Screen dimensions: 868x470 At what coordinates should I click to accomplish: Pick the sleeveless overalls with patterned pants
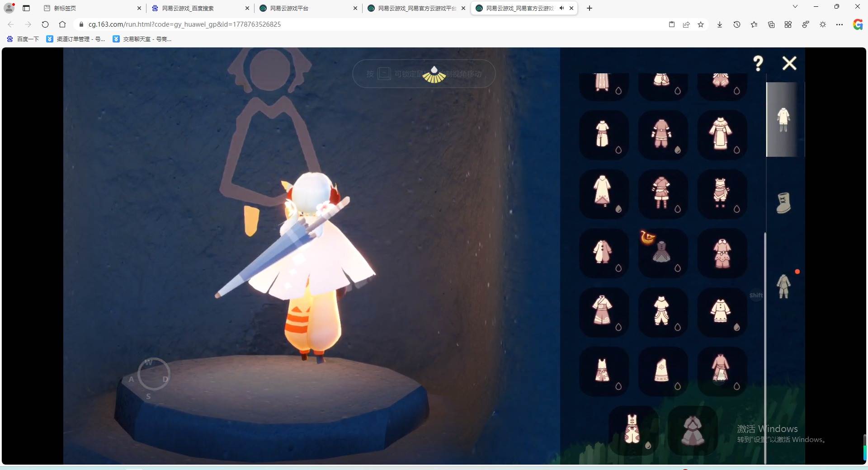633,430
